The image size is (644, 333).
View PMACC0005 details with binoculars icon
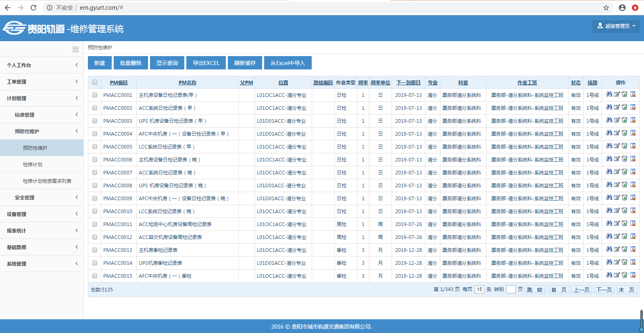pyautogui.click(x=609, y=146)
